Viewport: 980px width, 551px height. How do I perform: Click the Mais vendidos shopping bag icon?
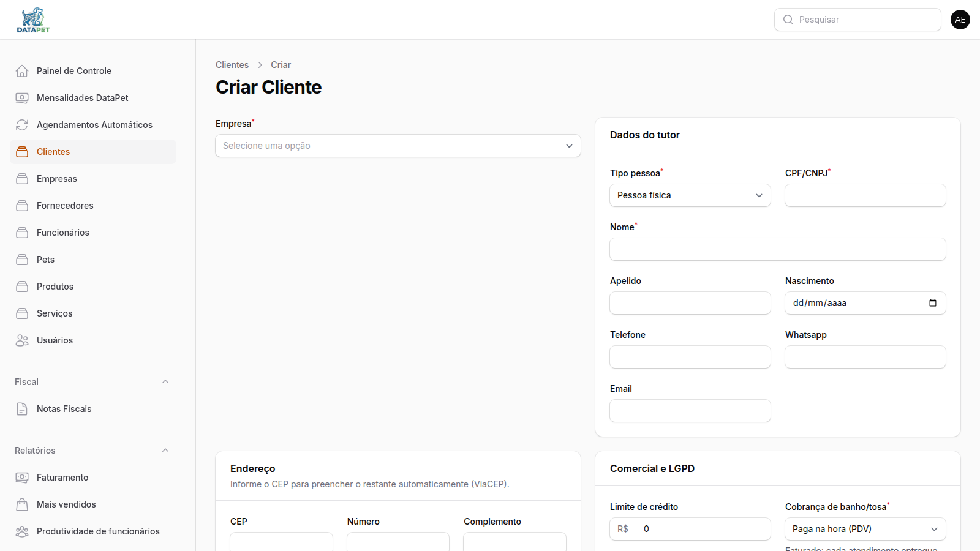22,504
